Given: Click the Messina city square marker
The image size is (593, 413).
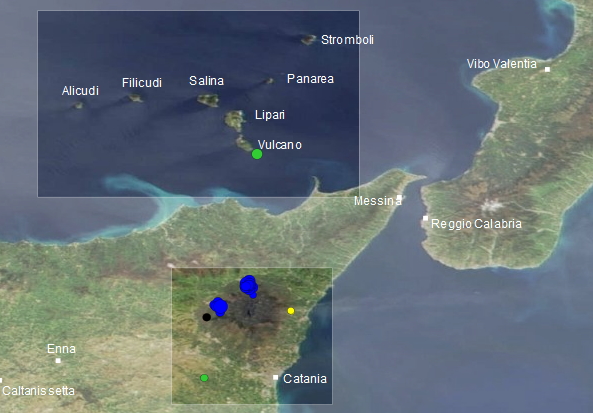Looking at the screenshot, I should coord(399,197).
